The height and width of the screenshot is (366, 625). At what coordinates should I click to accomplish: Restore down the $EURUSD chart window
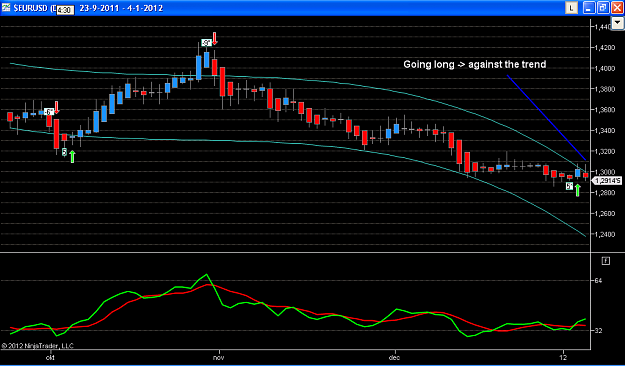pos(603,8)
